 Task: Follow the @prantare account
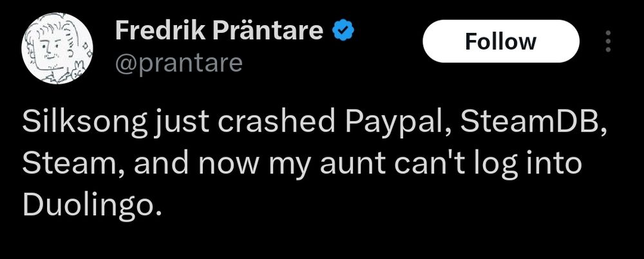click(x=500, y=41)
